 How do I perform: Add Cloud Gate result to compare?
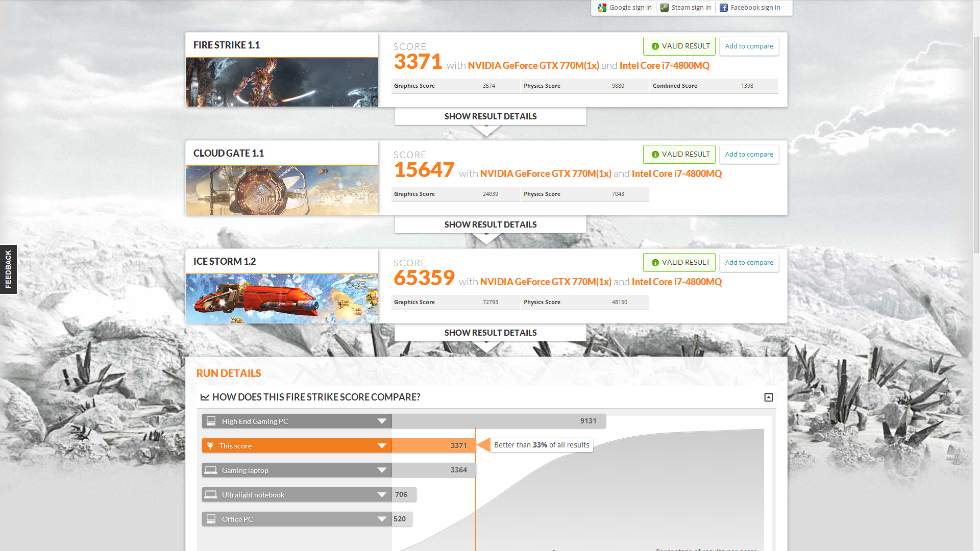click(749, 155)
